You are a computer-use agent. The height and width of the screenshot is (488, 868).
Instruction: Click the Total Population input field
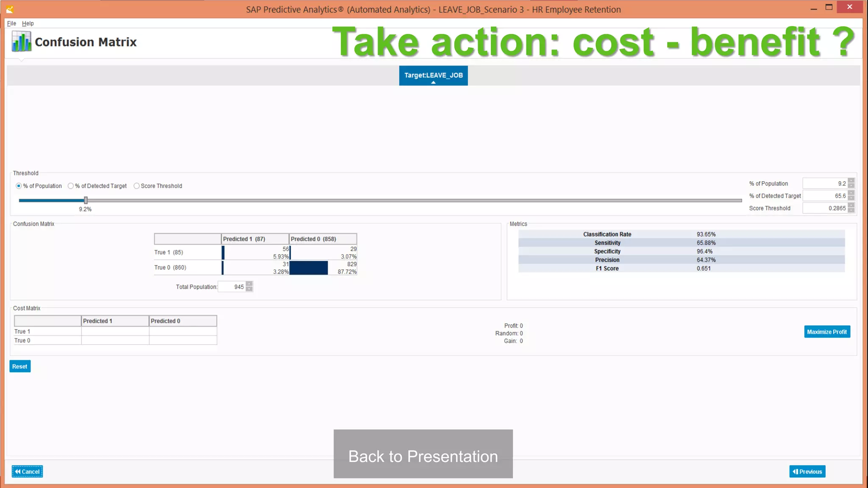[232, 287]
